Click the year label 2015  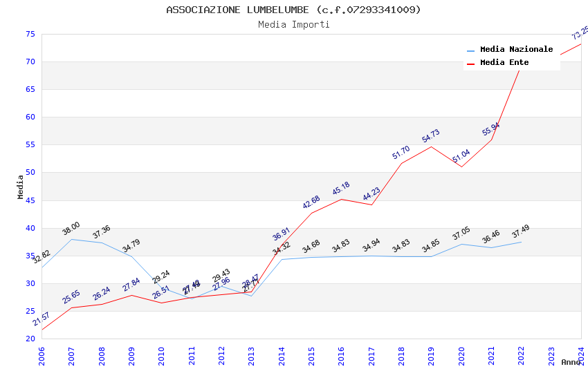pos(311,356)
